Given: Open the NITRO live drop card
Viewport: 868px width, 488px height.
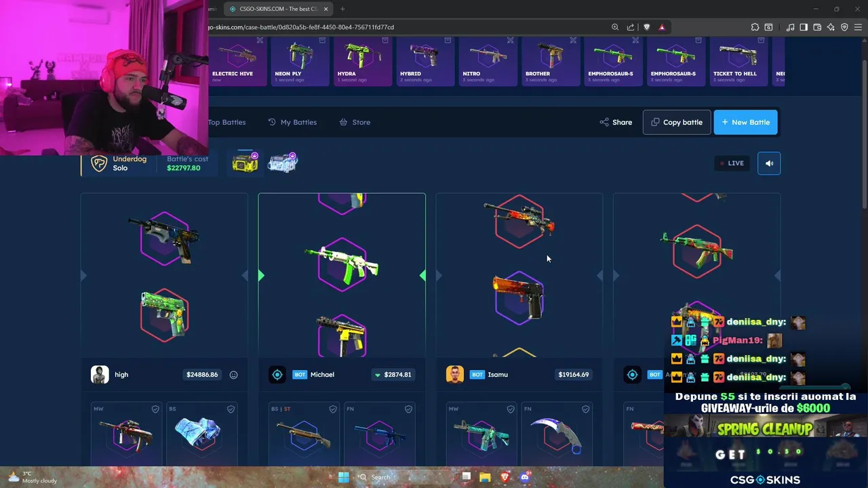Looking at the screenshot, I should pos(488,62).
